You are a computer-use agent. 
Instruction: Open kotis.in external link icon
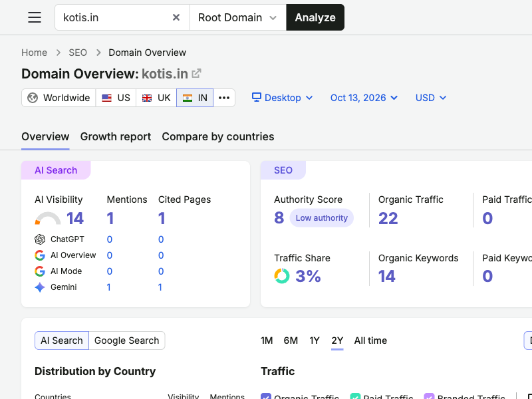(196, 73)
